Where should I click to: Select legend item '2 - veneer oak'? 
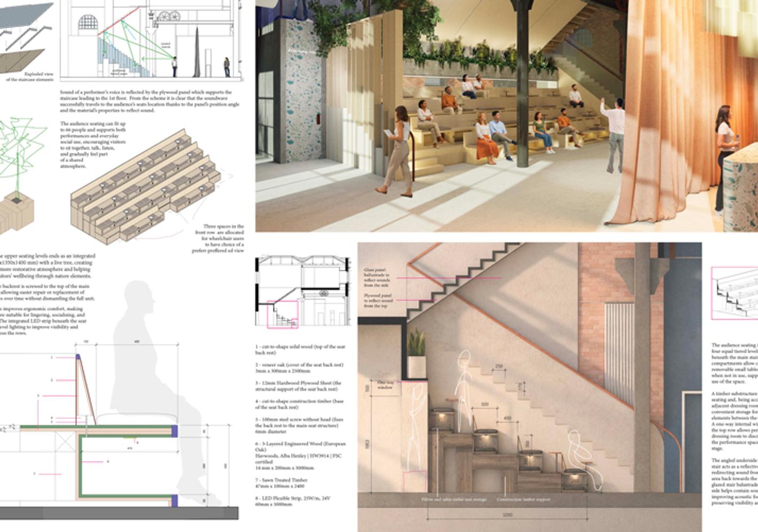tap(299, 368)
